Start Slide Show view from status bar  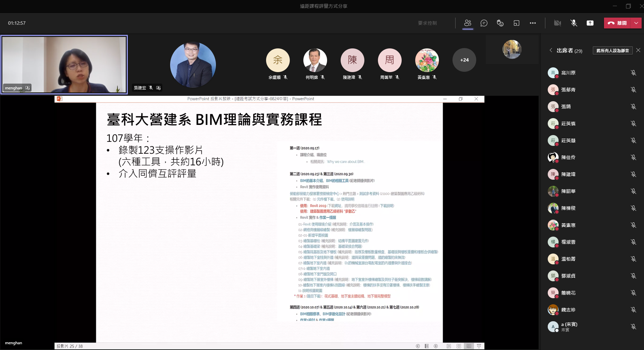coord(479,346)
